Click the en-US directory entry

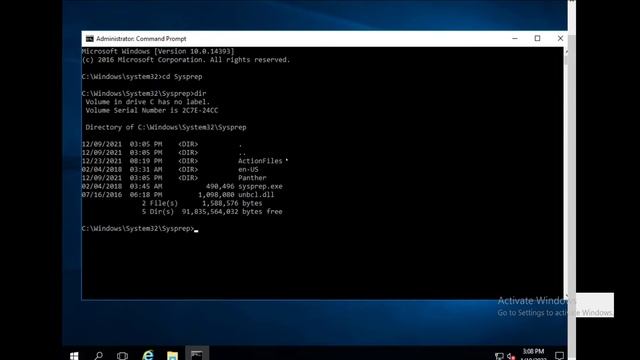248,169
